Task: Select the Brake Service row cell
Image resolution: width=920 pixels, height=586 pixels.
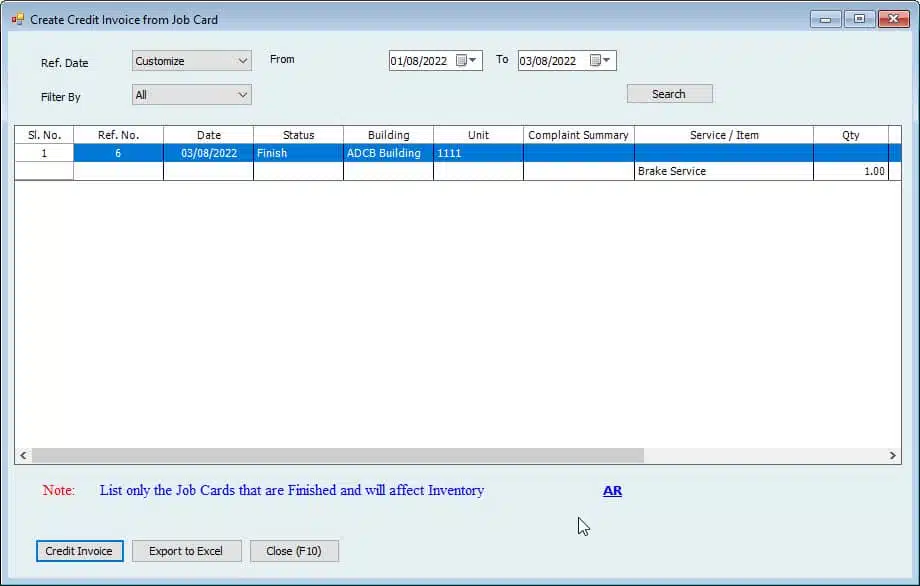Action: (x=723, y=171)
